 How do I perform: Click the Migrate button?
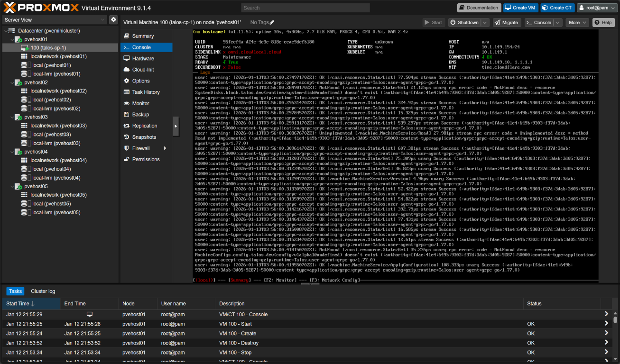[507, 23]
